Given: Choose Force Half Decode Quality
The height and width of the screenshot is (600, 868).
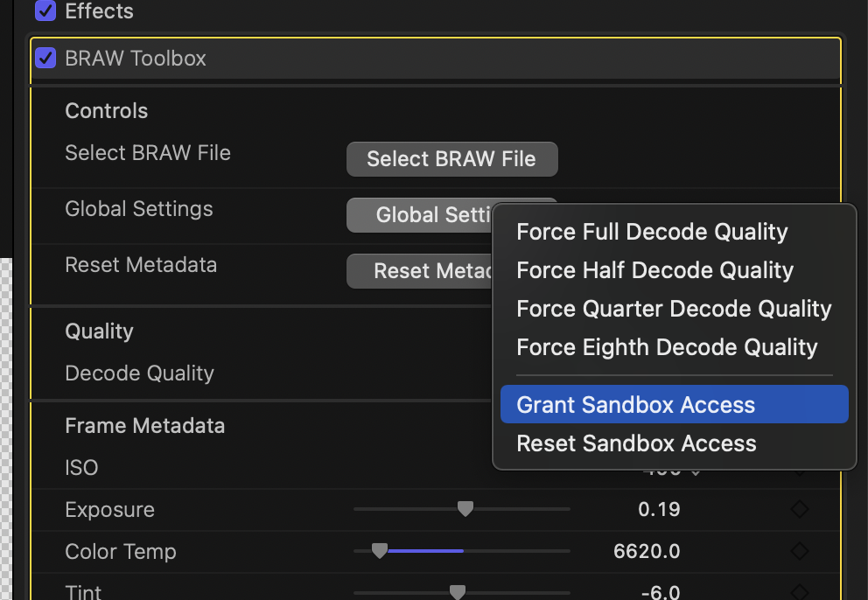Looking at the screenshot, I should pyautogui.click(x=654, y=270).
